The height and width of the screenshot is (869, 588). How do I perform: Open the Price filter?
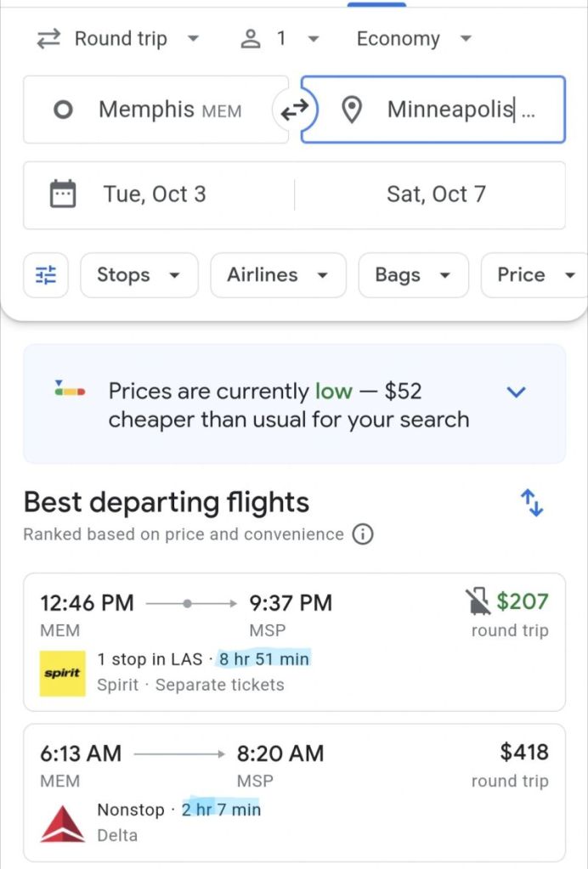pyautogui.click(x=534, y=275)
